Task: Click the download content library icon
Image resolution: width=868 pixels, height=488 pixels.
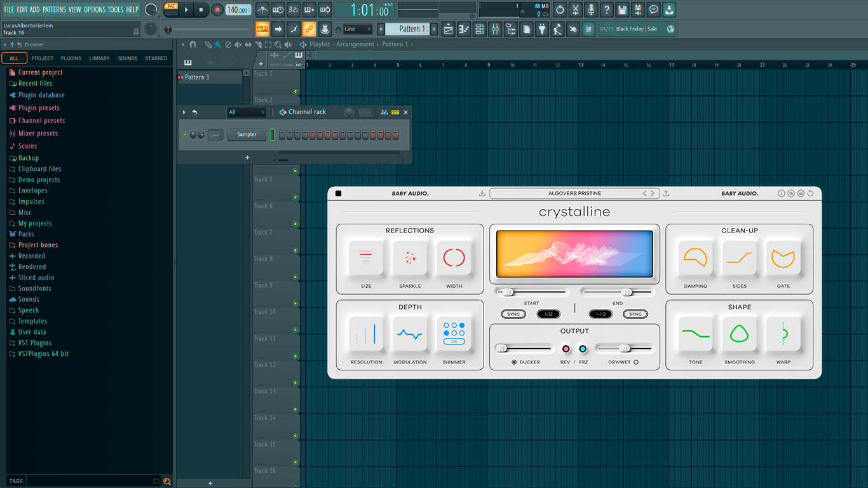Action: click(669, 10)
